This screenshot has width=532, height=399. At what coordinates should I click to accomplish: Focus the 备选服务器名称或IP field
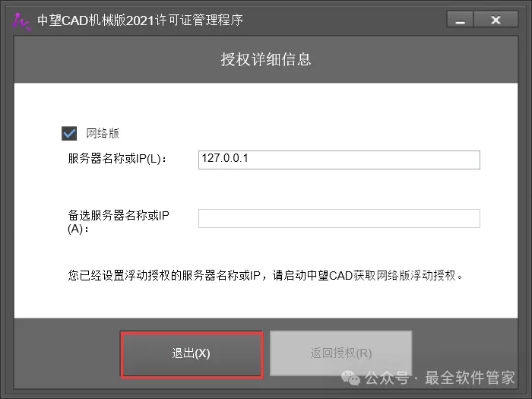click(339, 219)
